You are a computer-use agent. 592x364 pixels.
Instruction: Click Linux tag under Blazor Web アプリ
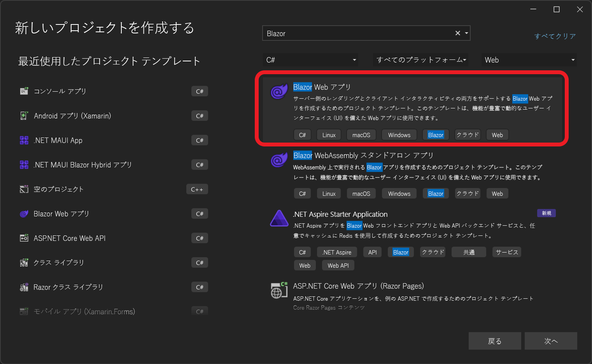coord(329,135)
